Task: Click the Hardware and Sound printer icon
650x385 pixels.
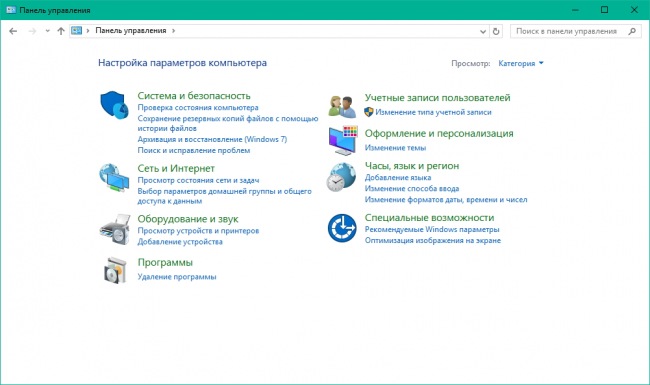Action: pos(115,229)
